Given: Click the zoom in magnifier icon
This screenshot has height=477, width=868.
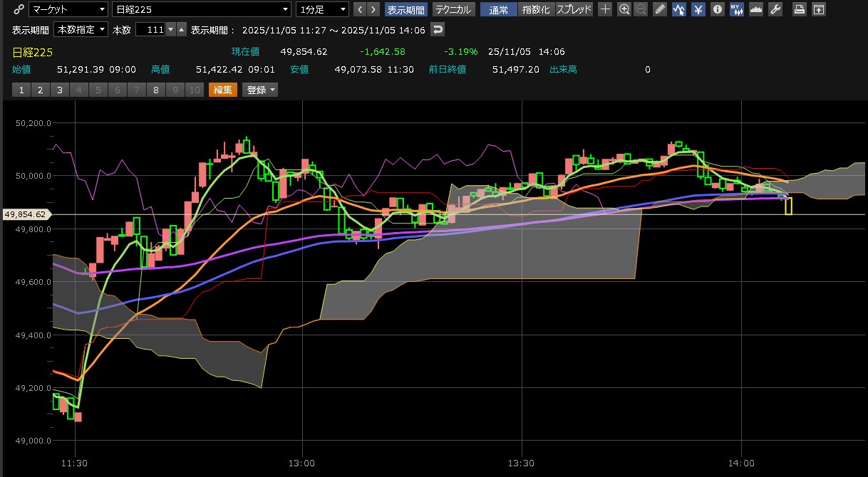Looking at the screenshot, I should (624, 9).
